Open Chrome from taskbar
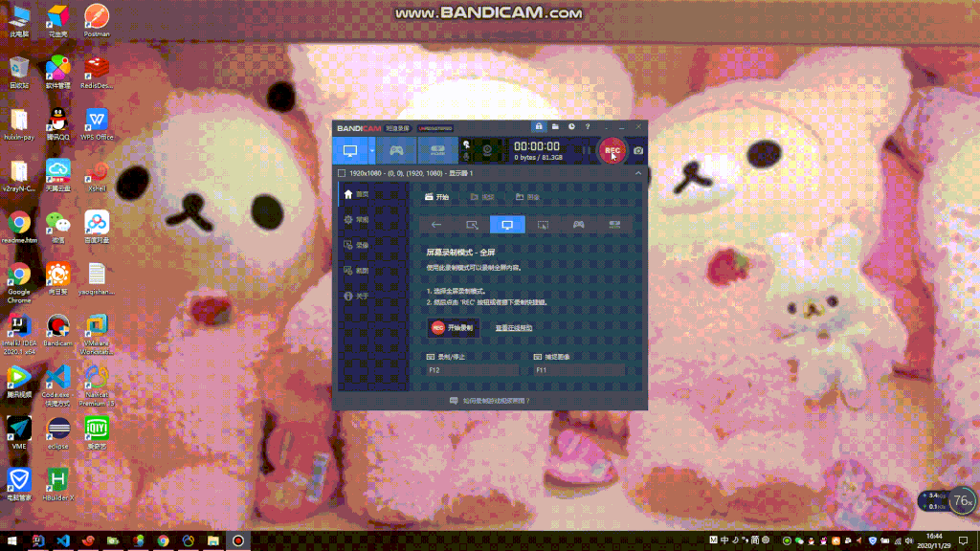The height and width of the screenshot is (551, 980). tap(163, 540)
